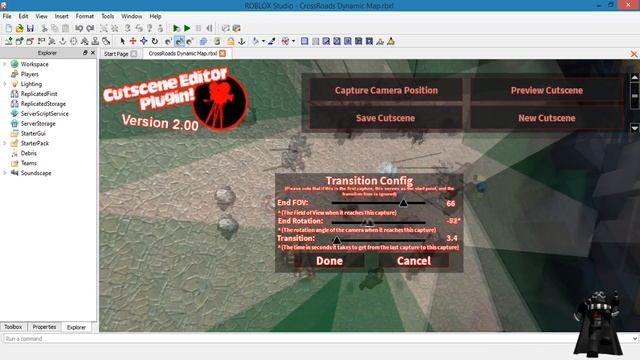Click the yellow cone icon at toolbar end
The width and height of the screenshot is (640, 360).
[x=391, y=41]
